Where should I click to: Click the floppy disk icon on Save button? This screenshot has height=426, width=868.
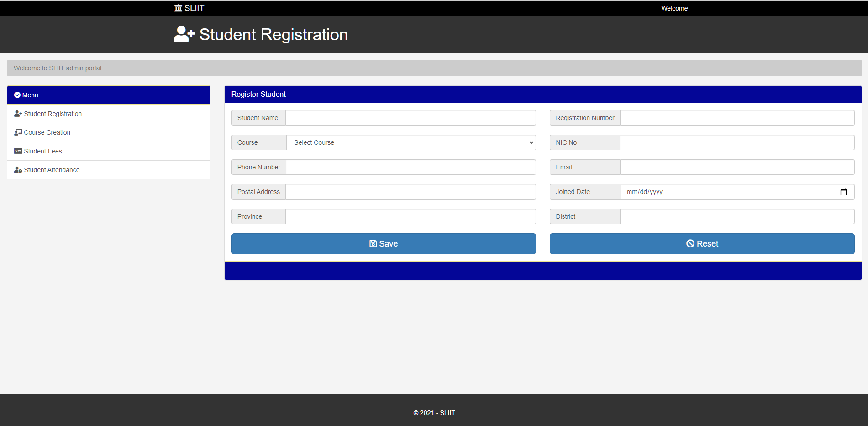[373, 243]
